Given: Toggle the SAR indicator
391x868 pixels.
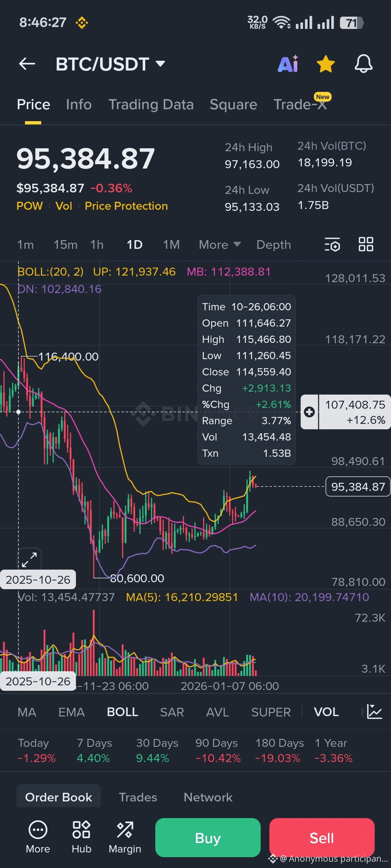Looking at the screenshot, I should 172,712.
